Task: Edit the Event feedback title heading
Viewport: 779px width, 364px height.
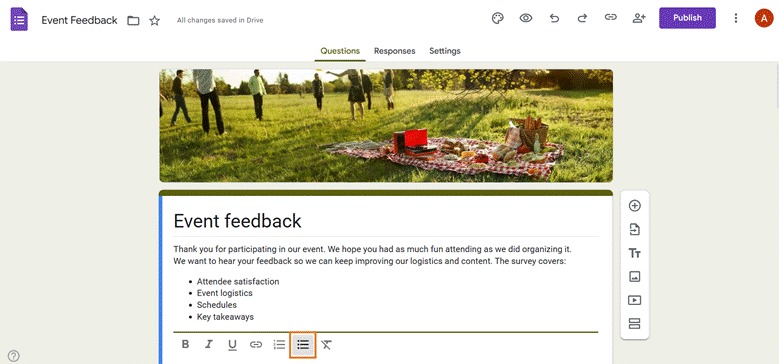Action: tap(237, 221)
